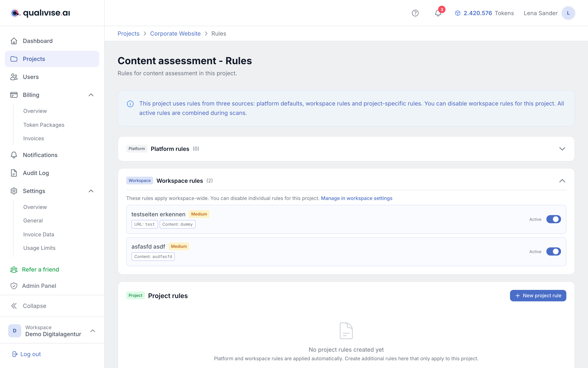Click the URL: test tag
588x368 pixels.
coord(145,224)
